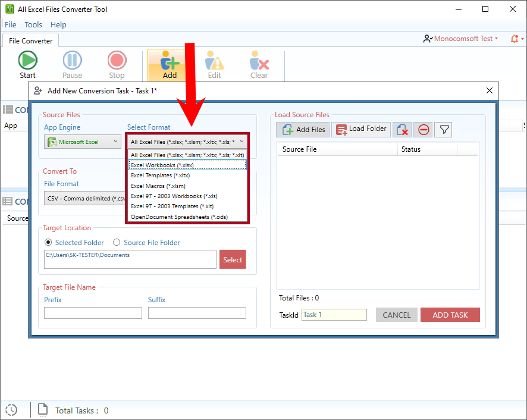
Task: Select Excel Macros (*.xlsm) format from the list
Action: point(159,186)
